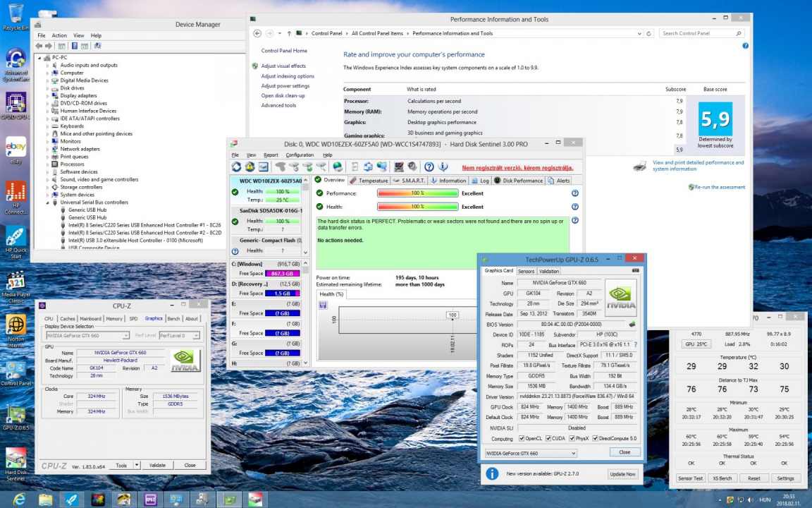The width and height of the screenshot is (812, 508).
Task: Click the red registration warning link in Hard Disk Sentinel
Action: coord(517,167)
